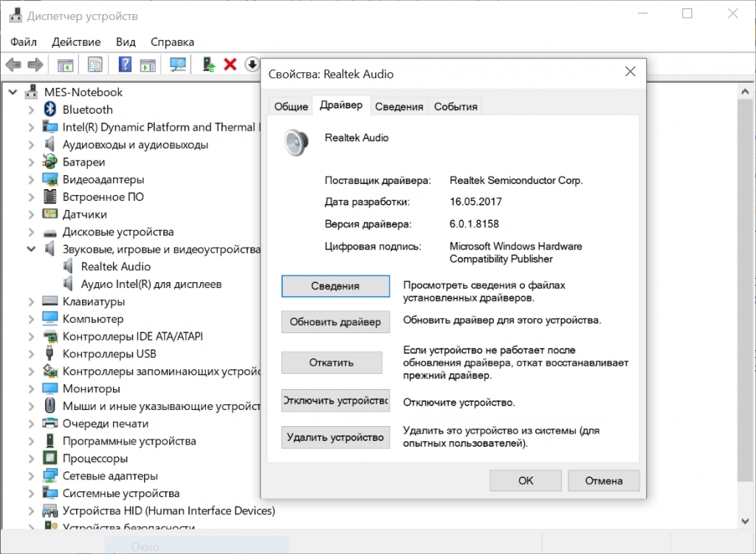The width and height of the screenshot is (756, 554).
Task: Click the Мониторы icon in tree
Action: (x=49, y=389)
